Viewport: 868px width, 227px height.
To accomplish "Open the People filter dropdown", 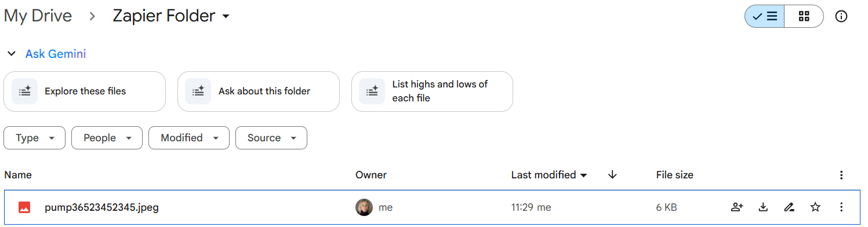I will point(107,138).
